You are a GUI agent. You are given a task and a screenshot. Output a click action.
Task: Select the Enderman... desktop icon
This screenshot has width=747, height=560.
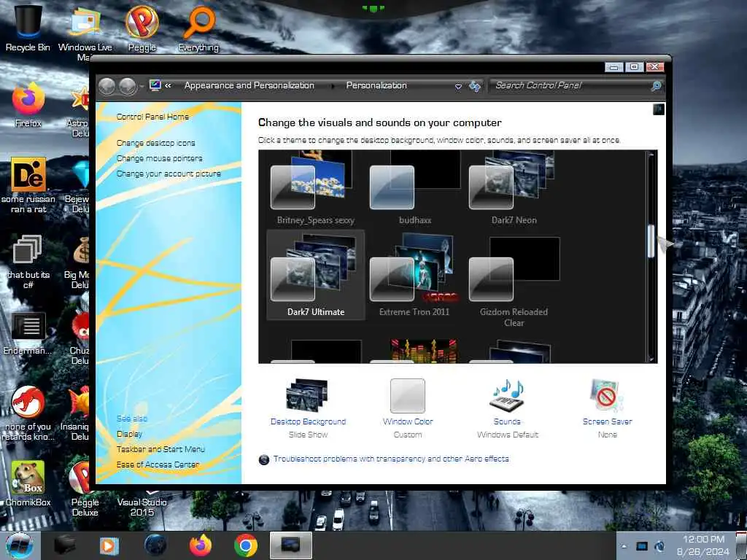click(x=28, y=333)
